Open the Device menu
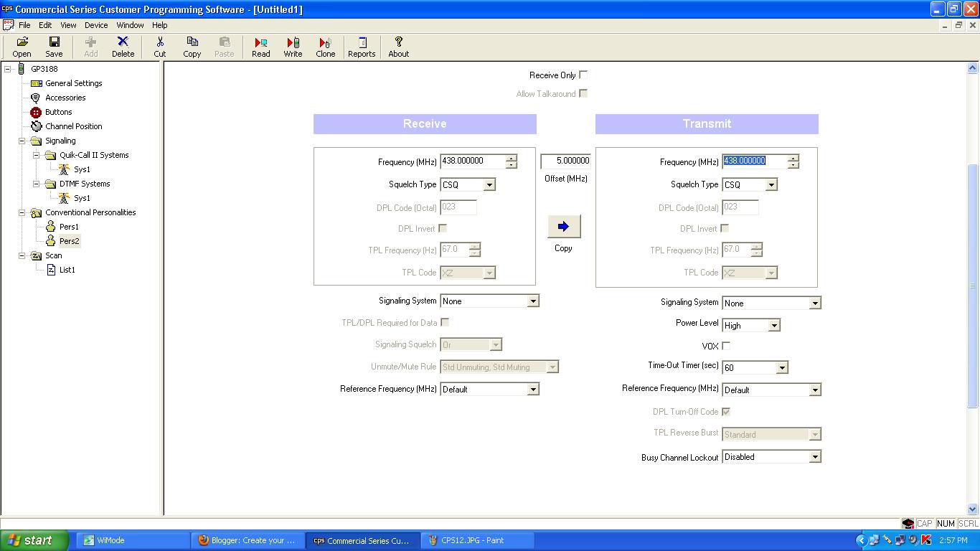The width and height of the screenshot is (980, 551). [x=96, y=25]
